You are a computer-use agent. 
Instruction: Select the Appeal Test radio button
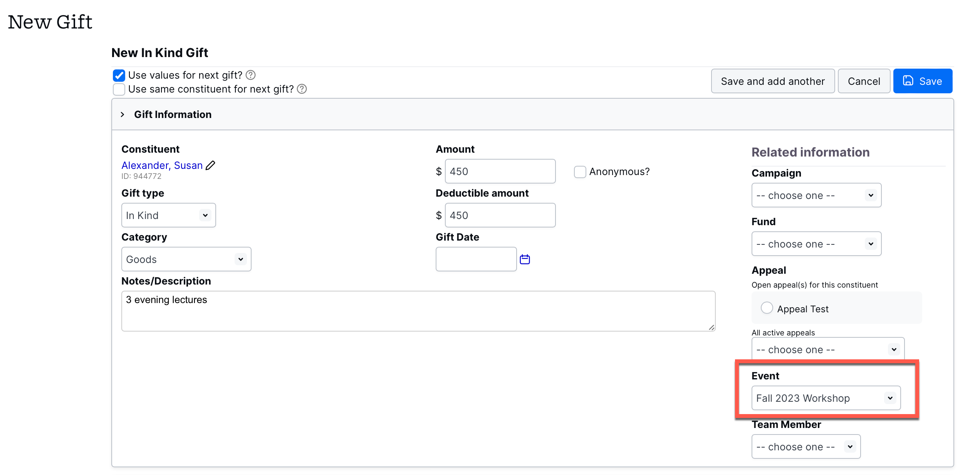pos(767,308)
